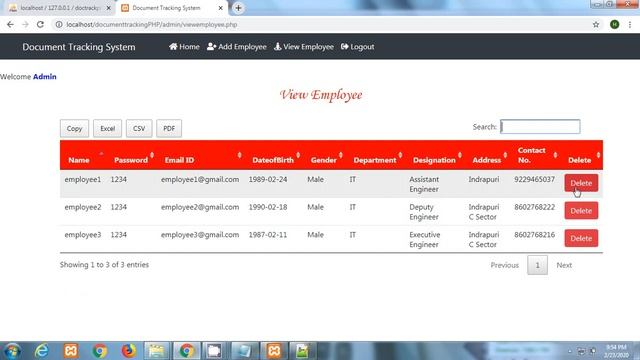
Task: Click employee3@gmail.com email cell
Action: [200, 235]
